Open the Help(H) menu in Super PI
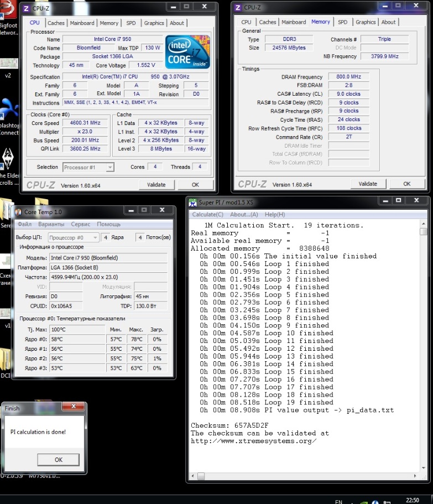This screenshot has height=504, width=433. (x=275, y=215)
